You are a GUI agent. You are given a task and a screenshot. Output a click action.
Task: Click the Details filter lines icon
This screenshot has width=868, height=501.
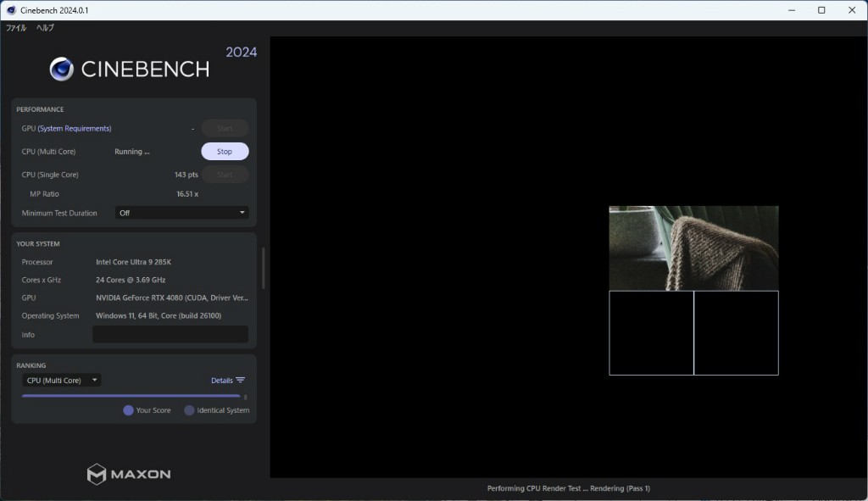tap(241, 381)
